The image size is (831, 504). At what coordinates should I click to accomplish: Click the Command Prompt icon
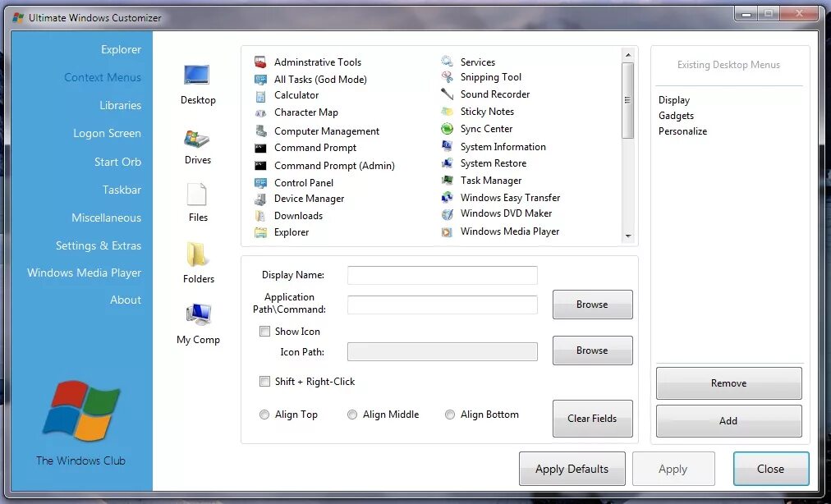[x=260, y=148]
